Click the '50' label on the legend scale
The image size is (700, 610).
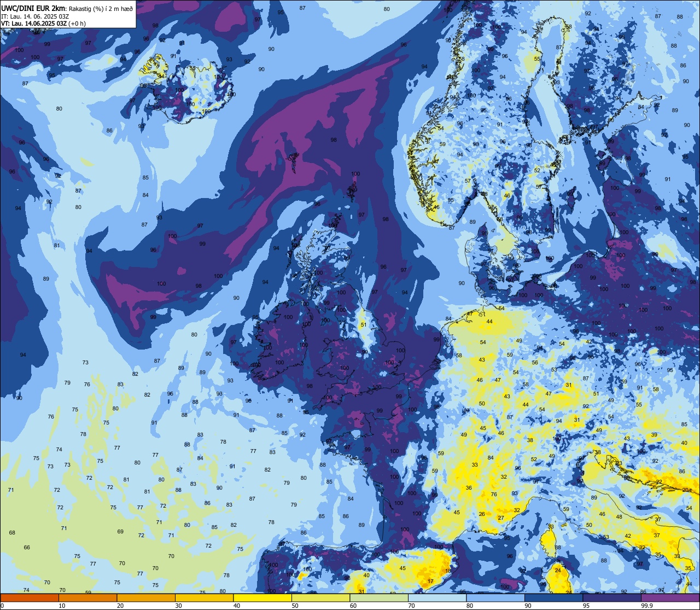(x=295, y=606)
